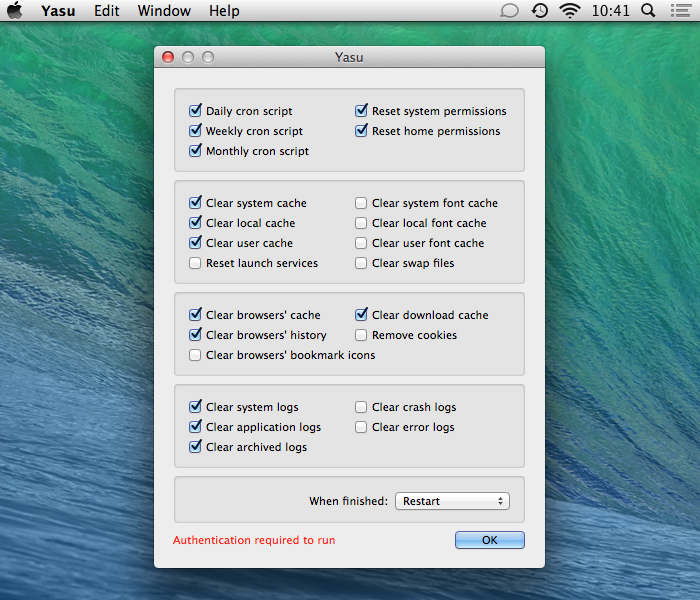Open the Time Machine menu bar icon
The height and width of the screenshot is (600, 700).
click(540, 10)
